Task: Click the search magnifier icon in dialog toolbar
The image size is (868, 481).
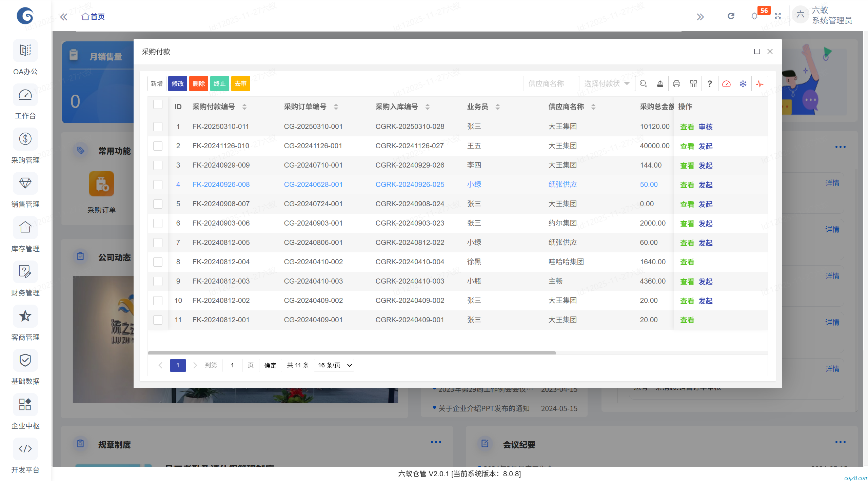Action: point(643,83)
